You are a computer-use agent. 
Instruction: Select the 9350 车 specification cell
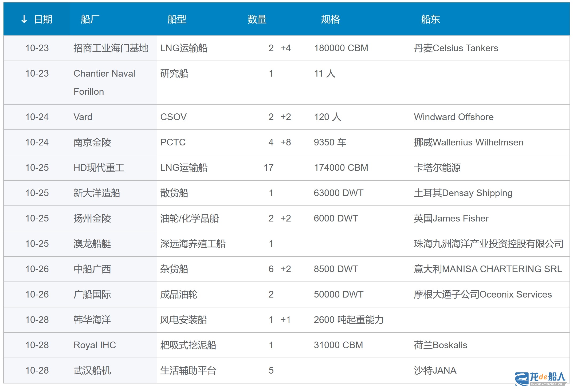[330, 142]
